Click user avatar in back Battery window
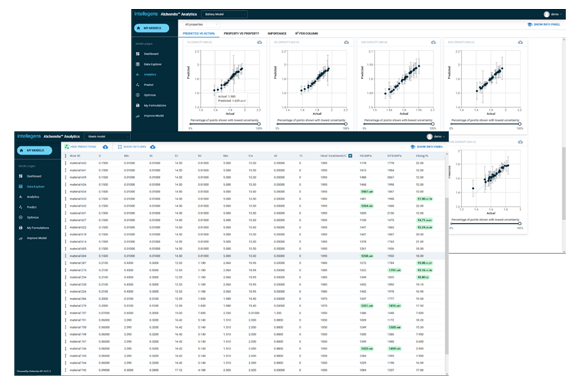The width and height of the screenshot is (580, 386). click(x=546, y=14)
